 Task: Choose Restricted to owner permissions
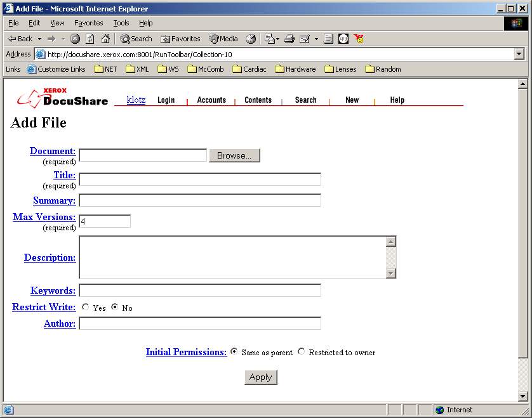pos(302,351)
